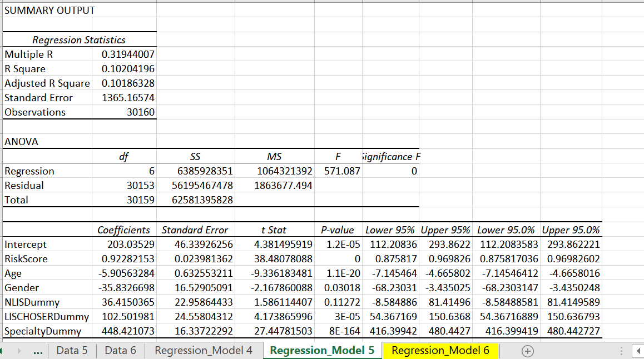
Task: Switch to the Data 6 sheet
Action: (x=120, y=351)
